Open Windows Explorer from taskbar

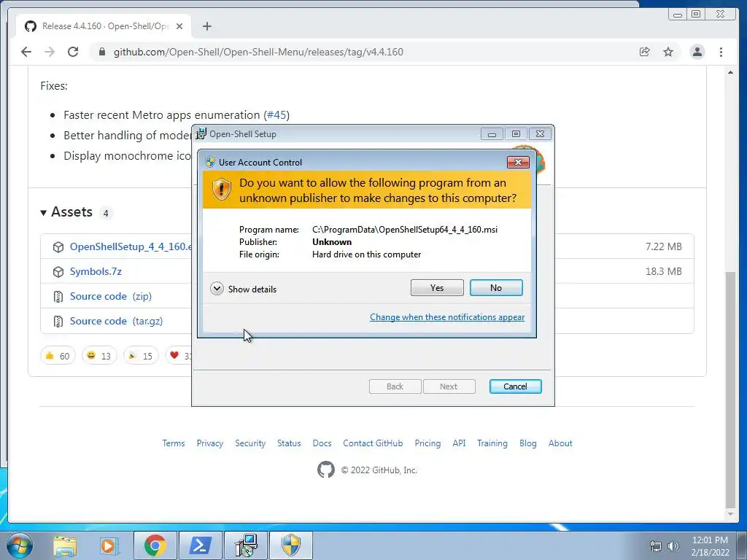[x=65, y=545]
